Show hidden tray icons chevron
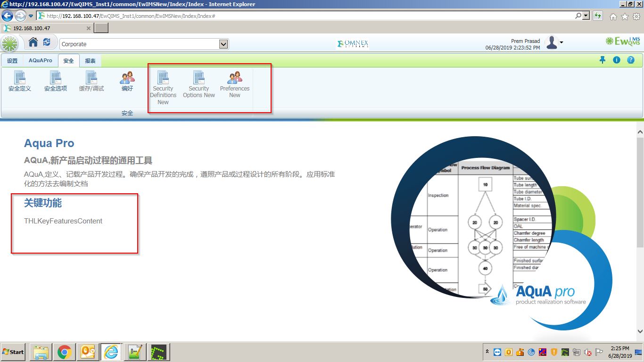The height and width of the screenshot is (362, 644). pos(487,352)
